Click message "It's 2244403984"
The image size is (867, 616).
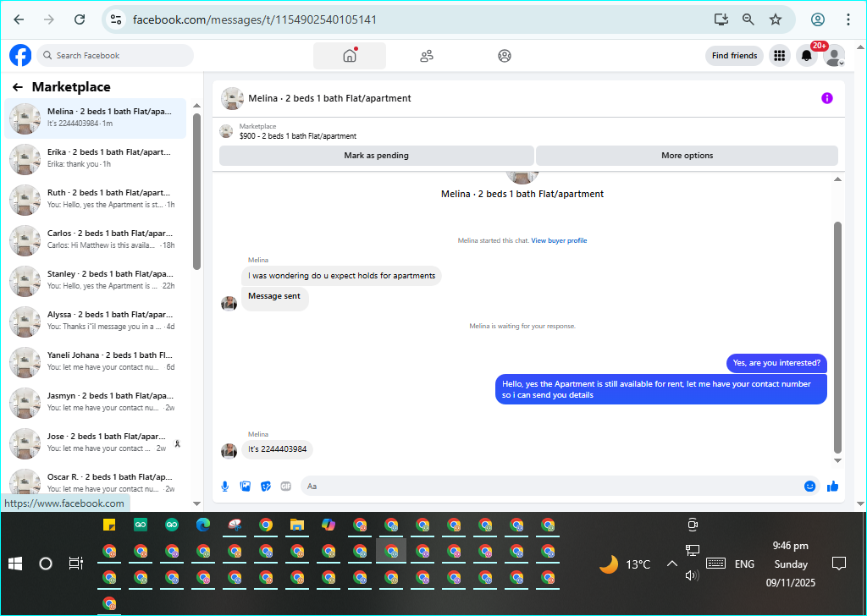(277, 449)
